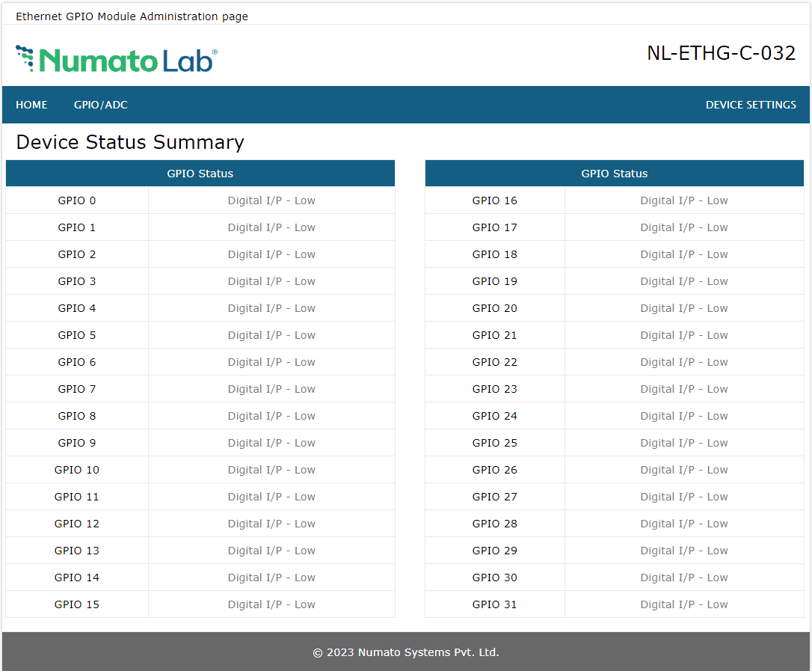The height and width of the screenshot is (671, 812).
Task: Click the GPIO 24 label
Action: pyautogui.click(x=494, y=416)
